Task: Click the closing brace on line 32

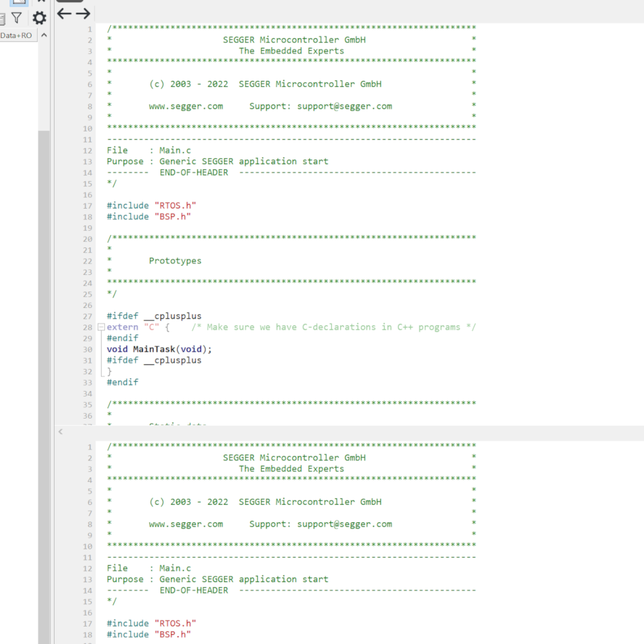Action: click(x=109, y=372)
